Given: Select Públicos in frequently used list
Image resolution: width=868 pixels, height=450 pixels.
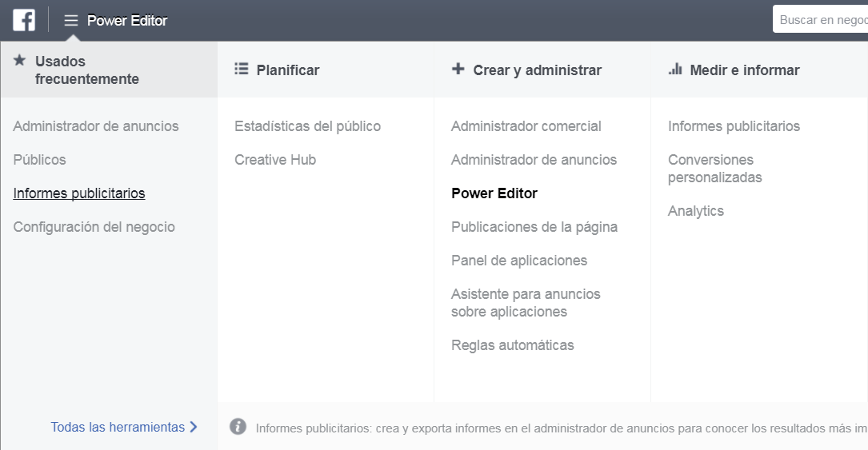Looking at the screenshot, I should click(40, 160).
